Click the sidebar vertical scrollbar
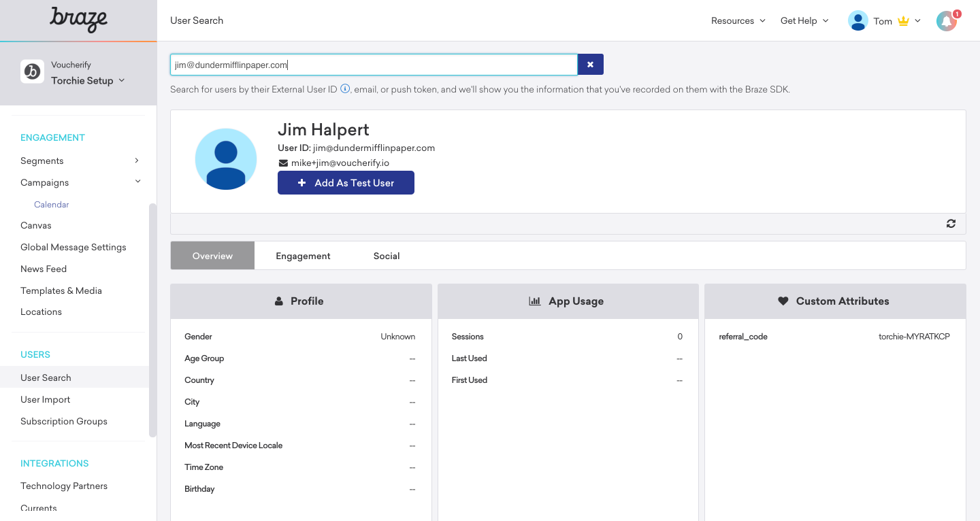This screenshot has height=521, width=980. [152, 320]
